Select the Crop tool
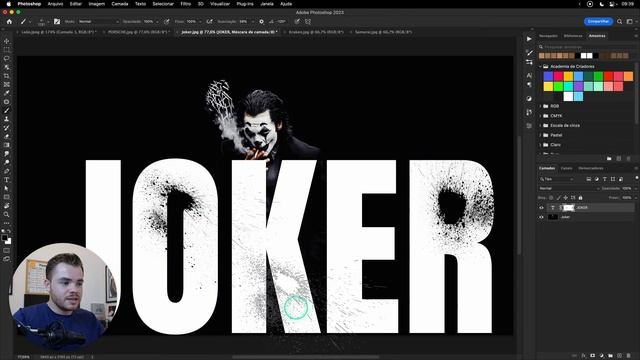640x360 pixels. (x=7, y=76)
